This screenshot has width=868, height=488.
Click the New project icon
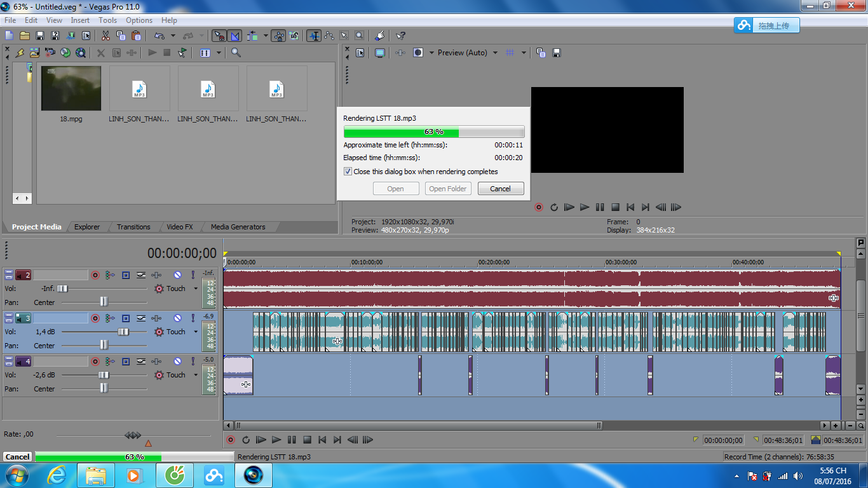(x=9, y=36)
